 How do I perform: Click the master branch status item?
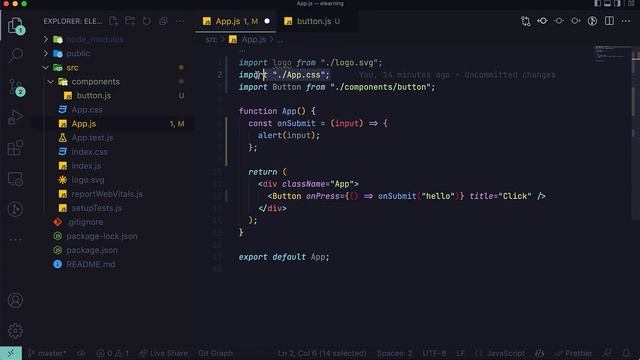coord(47,353)
